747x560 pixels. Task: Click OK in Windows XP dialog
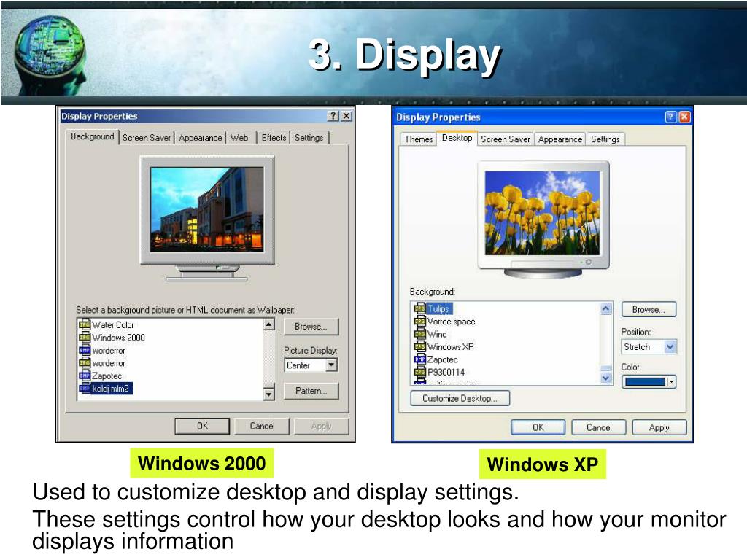click(x=538, y=427)
